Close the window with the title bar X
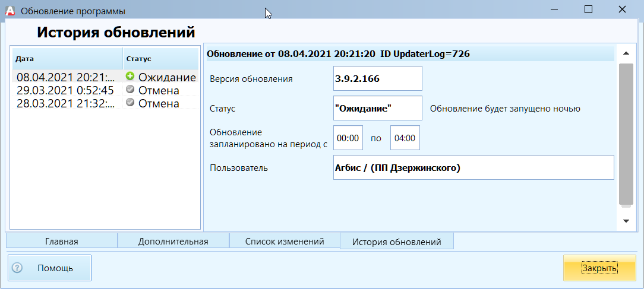The width and height of the screenshot is (644, 289). pyautogui.click(x=622, y=9)
